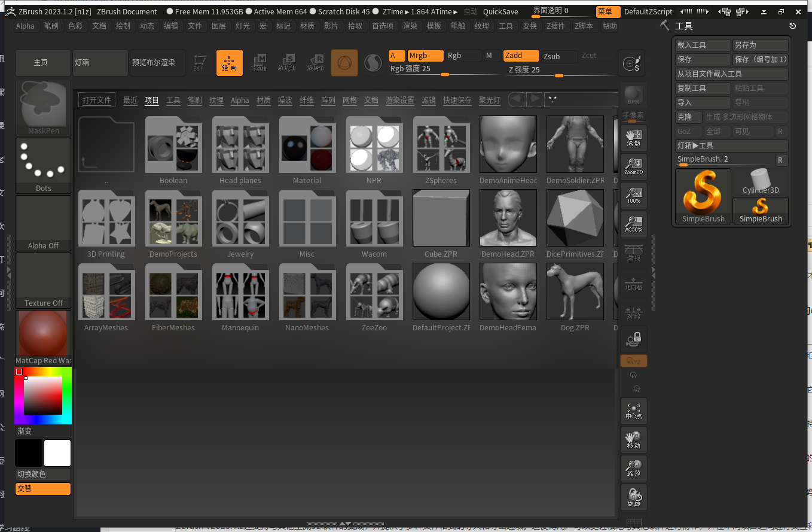Click the 滚动 (Scroll) hand icon
Image resolution: width=812 pixels, height=532 pixels.
(633, 138)
